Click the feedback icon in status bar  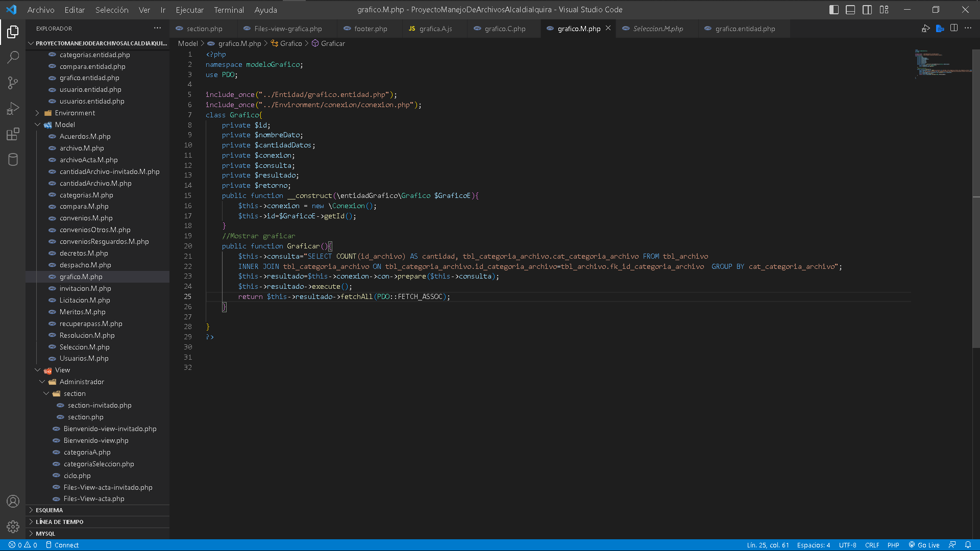pyautogui.click(x=952, y=545)
